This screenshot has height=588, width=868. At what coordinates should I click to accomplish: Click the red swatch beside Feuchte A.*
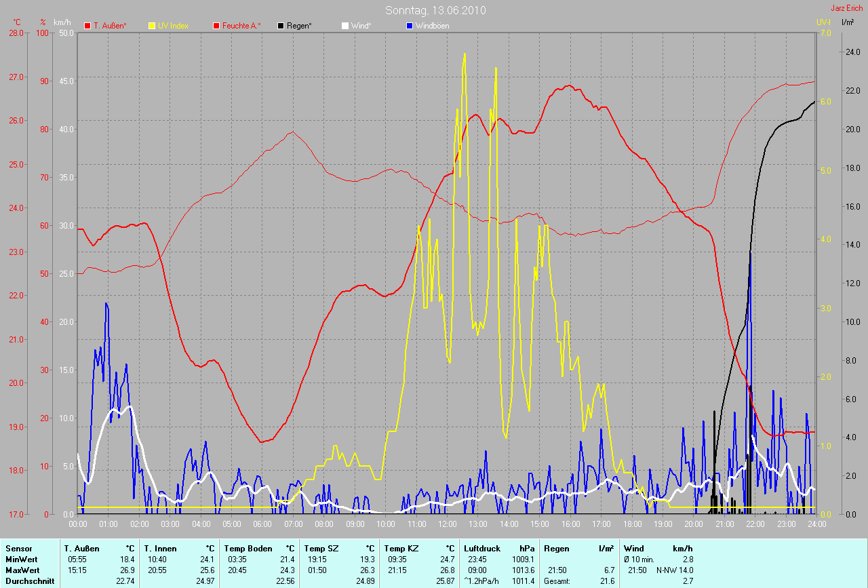point(217,26)
